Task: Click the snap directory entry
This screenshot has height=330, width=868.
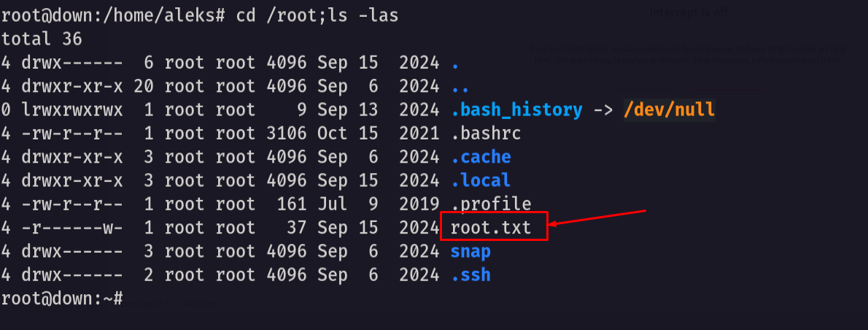Action: pos(470,252)
